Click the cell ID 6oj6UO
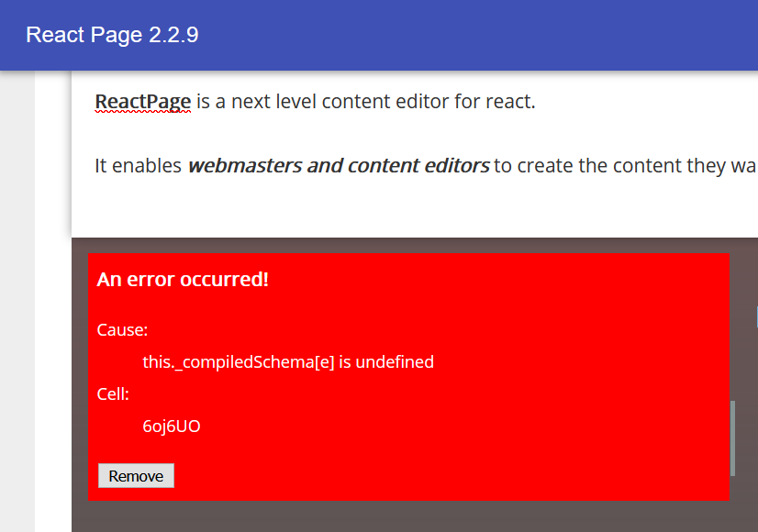This screenshot has height=532, width=758. point(172,427)
